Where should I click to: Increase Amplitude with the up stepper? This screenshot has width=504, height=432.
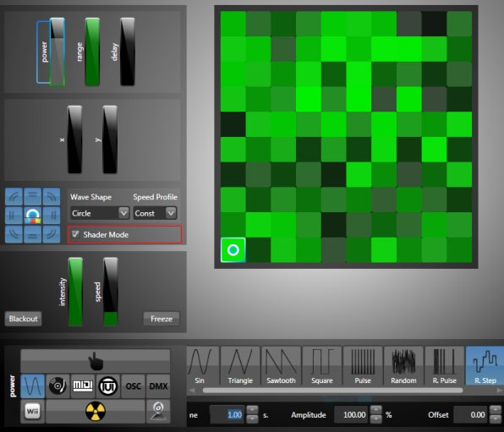[x=376, y=410]
